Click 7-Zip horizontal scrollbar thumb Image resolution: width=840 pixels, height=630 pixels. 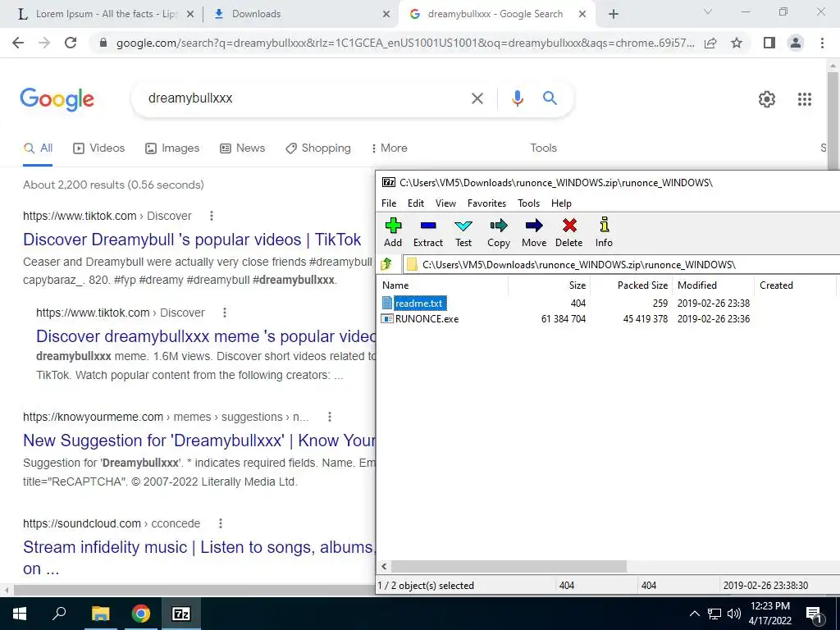point(509,566)
